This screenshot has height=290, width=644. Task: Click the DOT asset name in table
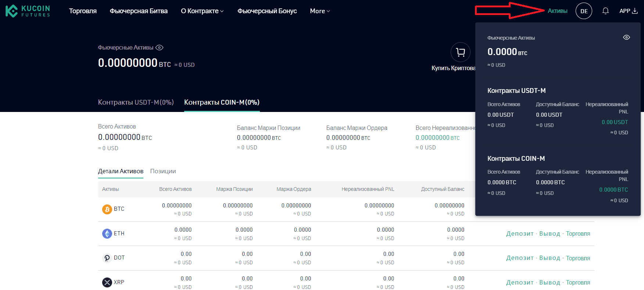point(119,258)
